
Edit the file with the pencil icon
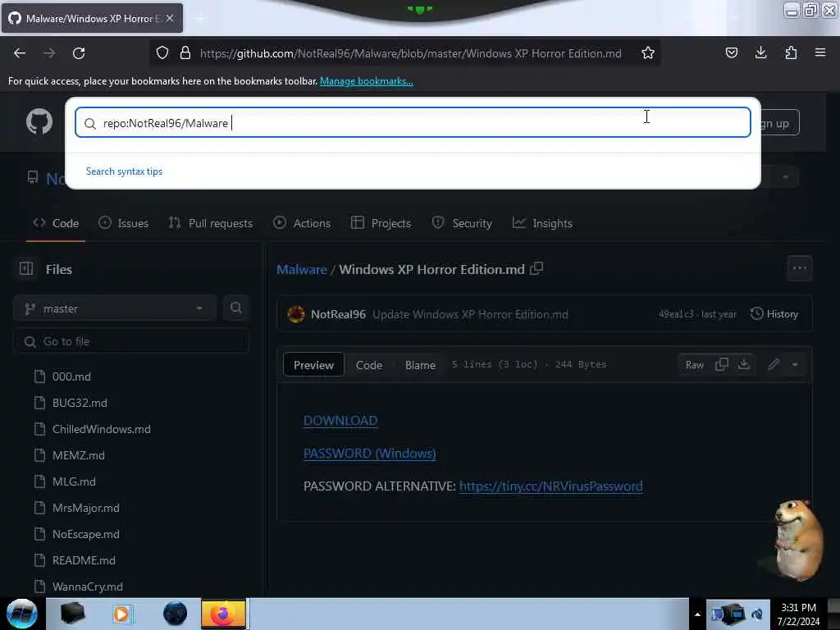tap(773, 365)
